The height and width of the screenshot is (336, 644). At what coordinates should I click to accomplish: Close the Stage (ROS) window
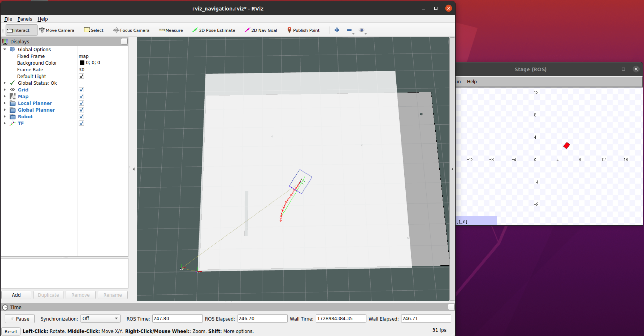tap(636, 69)
